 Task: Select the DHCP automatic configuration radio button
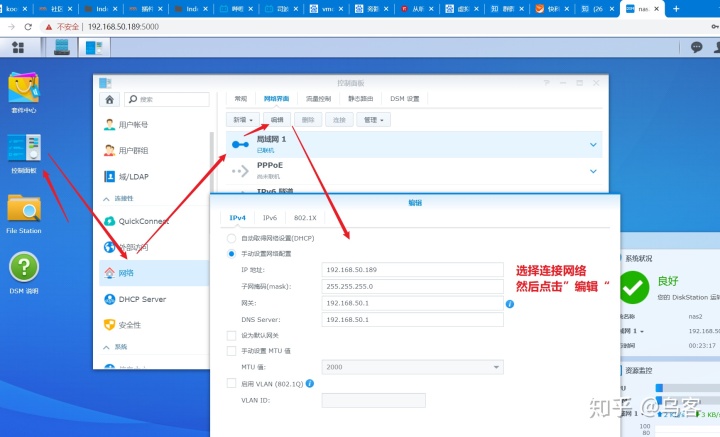pos(231,238)
